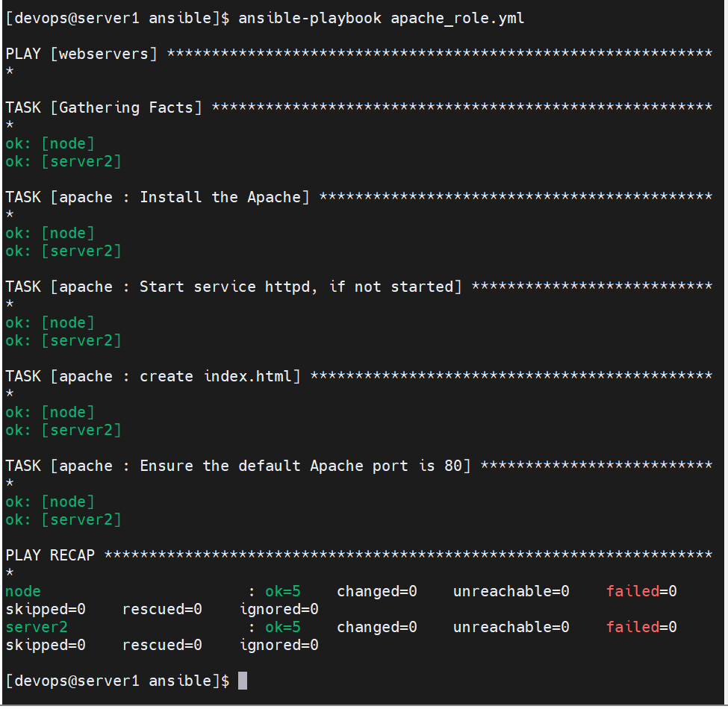The height and width of the screenshot is (709, 728).
Task: Click host name 'node' in the recap
Action: pos(23,592)
